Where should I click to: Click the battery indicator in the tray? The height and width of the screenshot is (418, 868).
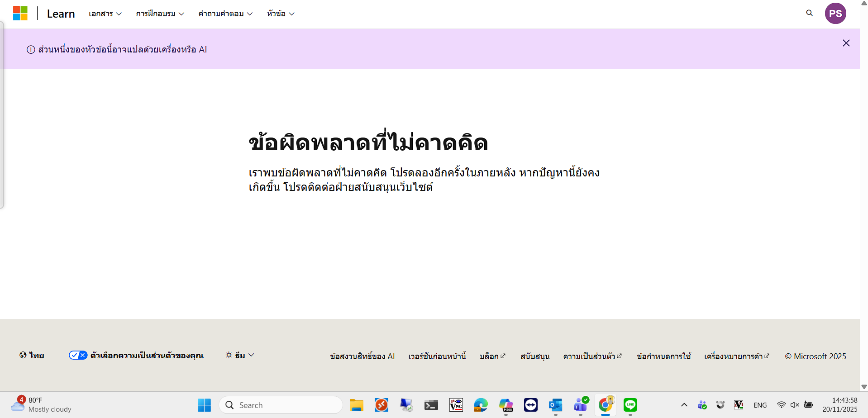click(809, 405)
